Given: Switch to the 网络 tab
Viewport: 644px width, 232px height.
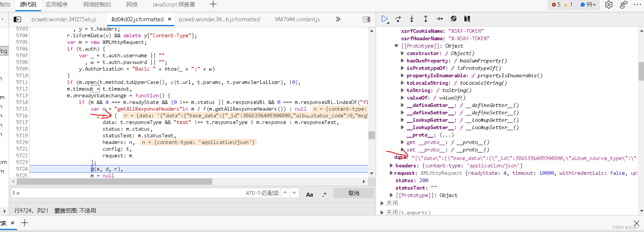Looking at the screenshot, I should (132, 5).
